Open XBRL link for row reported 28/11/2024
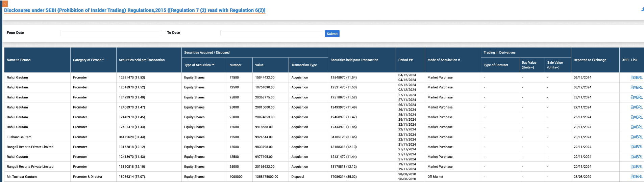 pyautogui.click(x=637, y=97)
